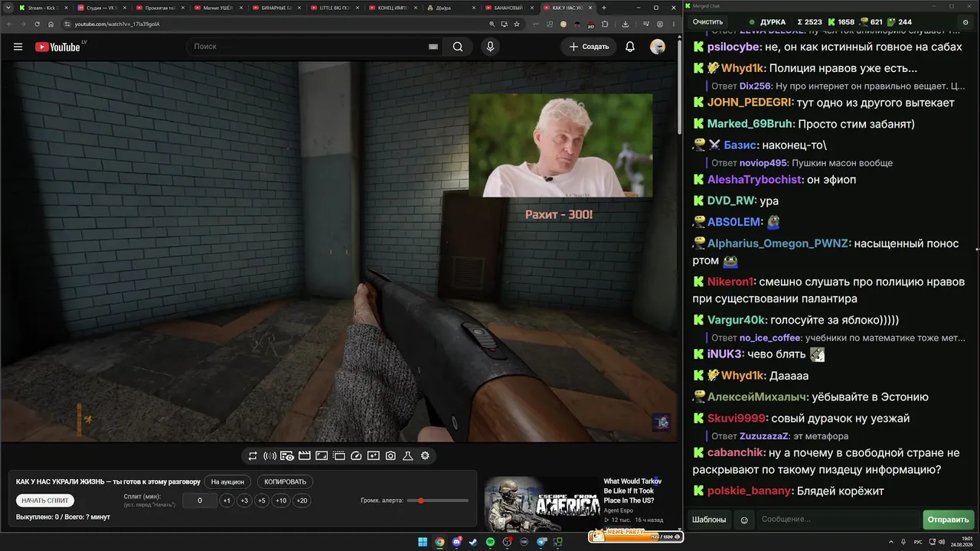
Task: Go back in browser history
Action: point(11,24)
